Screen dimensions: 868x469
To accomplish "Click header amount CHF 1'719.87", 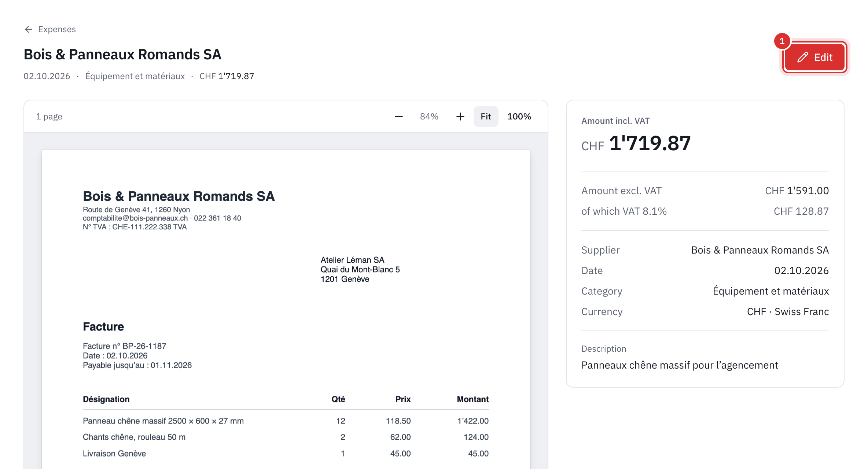I will pyautogui.click(x=227, y=76).
